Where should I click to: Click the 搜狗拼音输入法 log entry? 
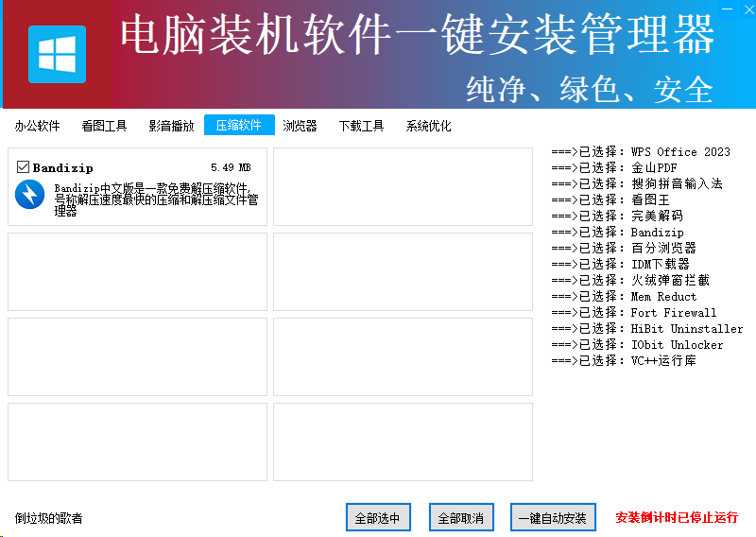637,183
